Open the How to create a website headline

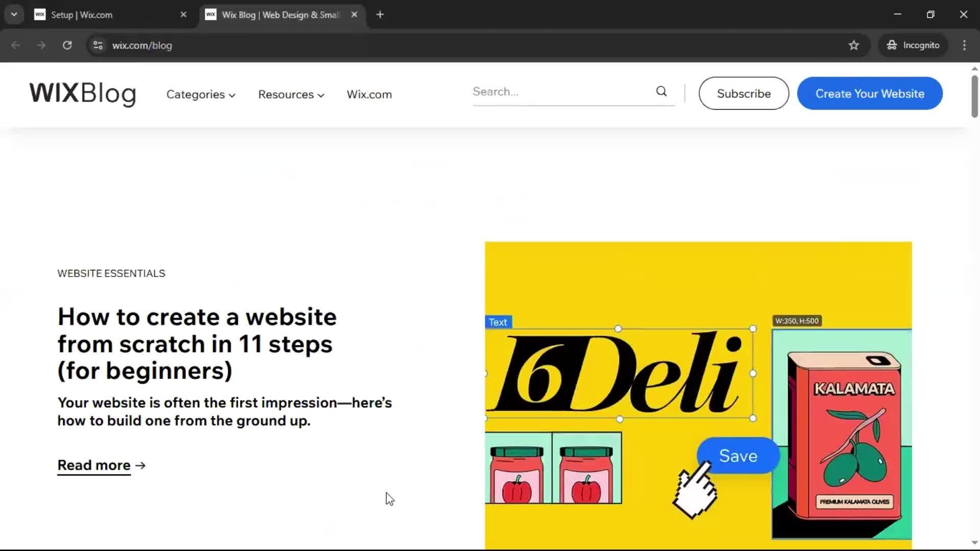point(197,344)
